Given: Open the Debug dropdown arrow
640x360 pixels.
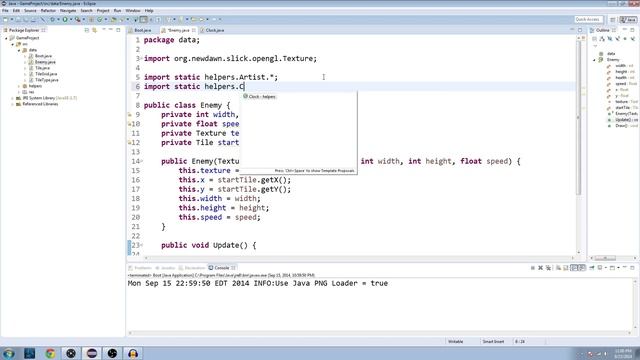Looking at the screenshot, I should 58,20.
